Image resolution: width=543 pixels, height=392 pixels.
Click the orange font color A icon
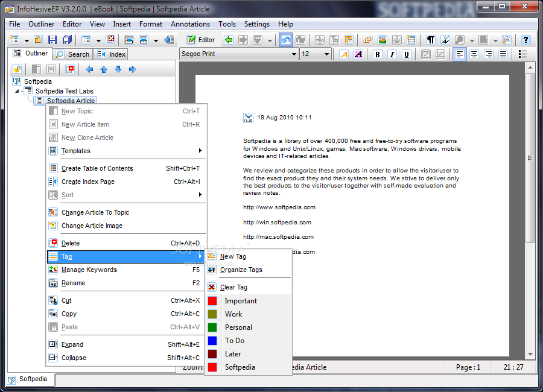tap(344, 54)
